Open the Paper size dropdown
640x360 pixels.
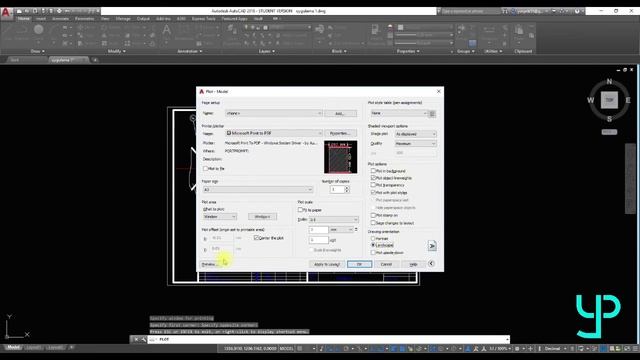pyautogui.click(x=258, y=190)
